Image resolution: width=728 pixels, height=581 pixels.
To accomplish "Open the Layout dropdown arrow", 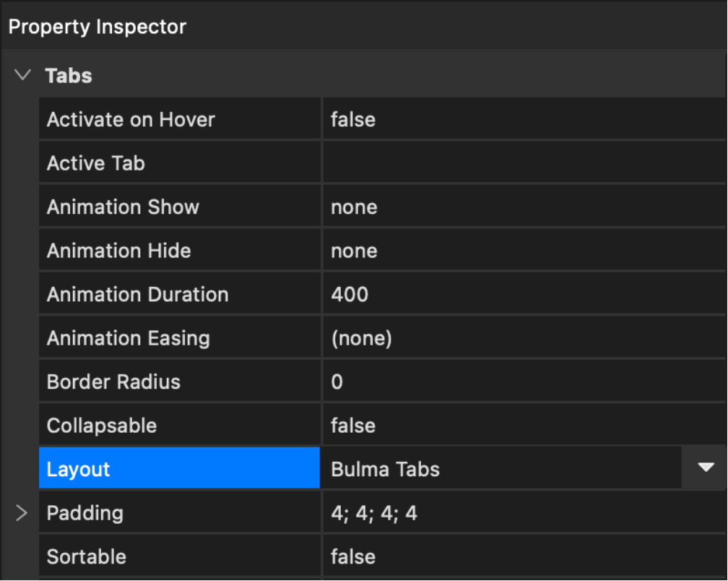I will tap(705, 468).
